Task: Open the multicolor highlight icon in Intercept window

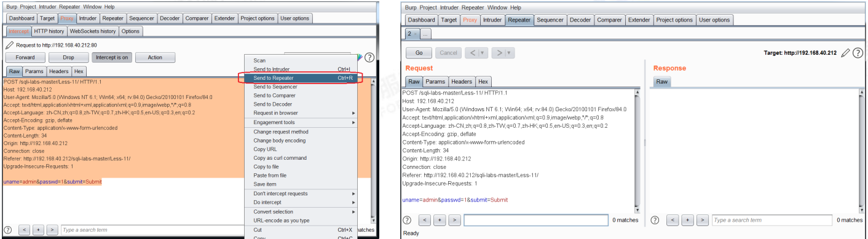Action: tap(360, 57)
